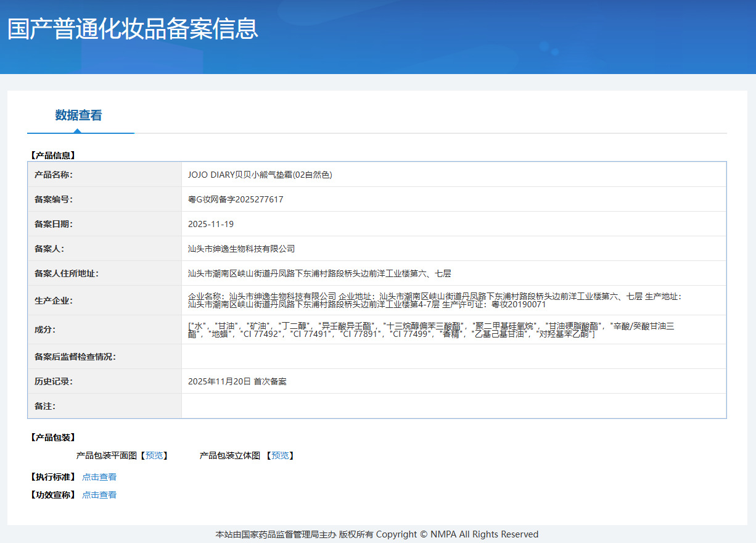Click the NMPA copyright footer text

pyautogui.click(x=377, y=534)
